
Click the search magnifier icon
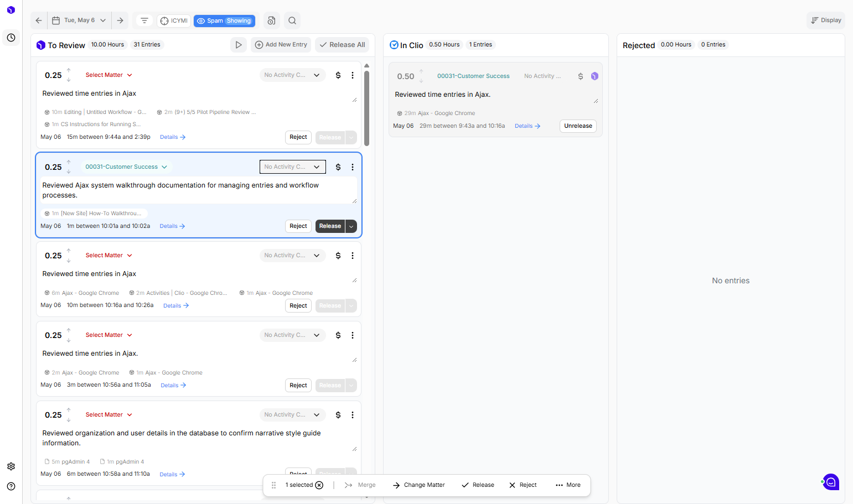292,20
